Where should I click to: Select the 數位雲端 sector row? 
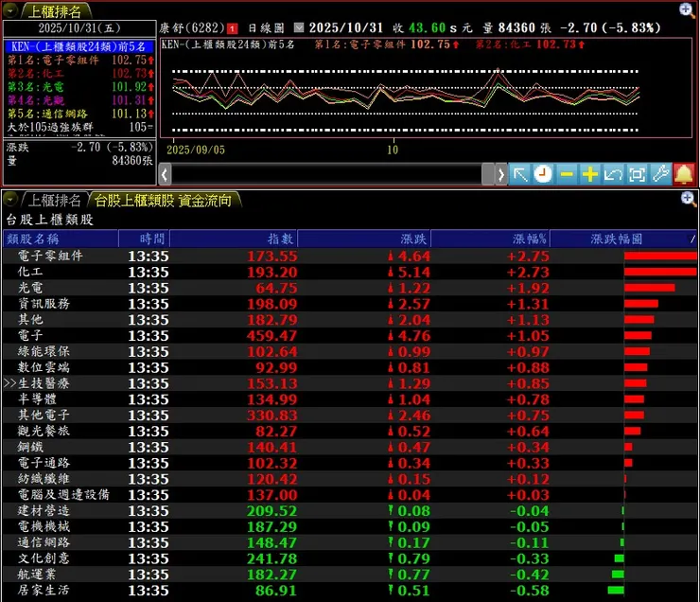(x=350, y=367)
